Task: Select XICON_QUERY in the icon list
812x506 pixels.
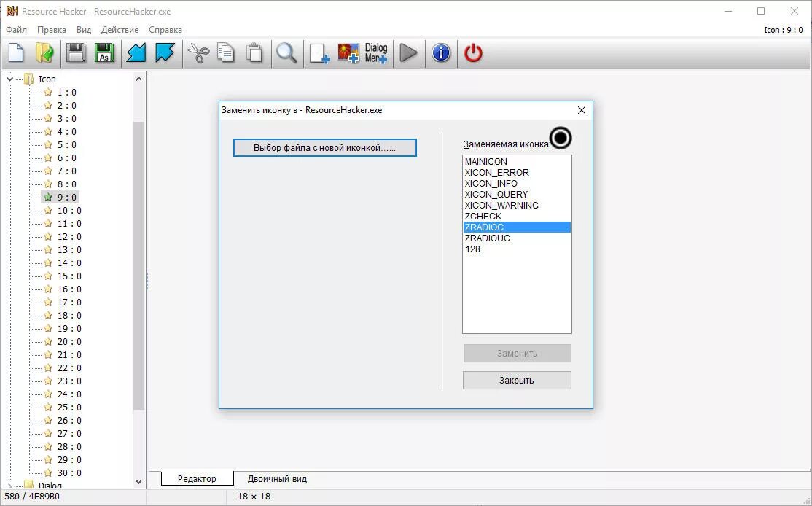Action: click(x=517, y=194)
